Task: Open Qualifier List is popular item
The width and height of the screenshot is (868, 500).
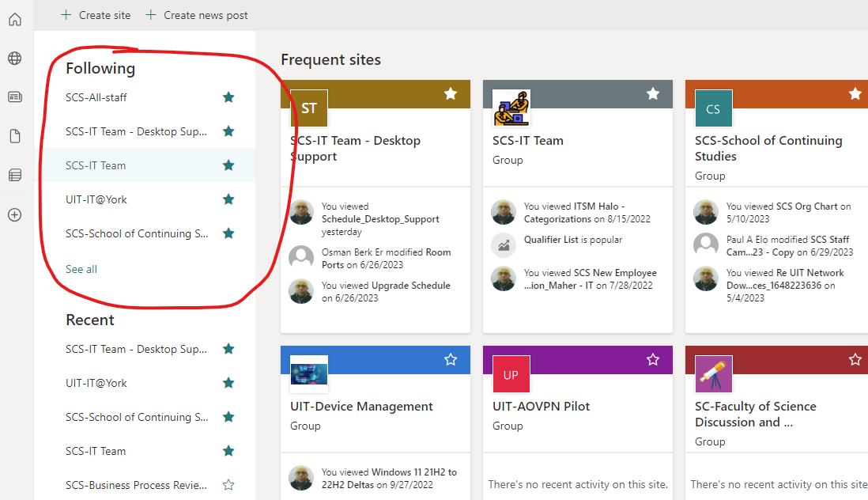Action: point(573,240)
